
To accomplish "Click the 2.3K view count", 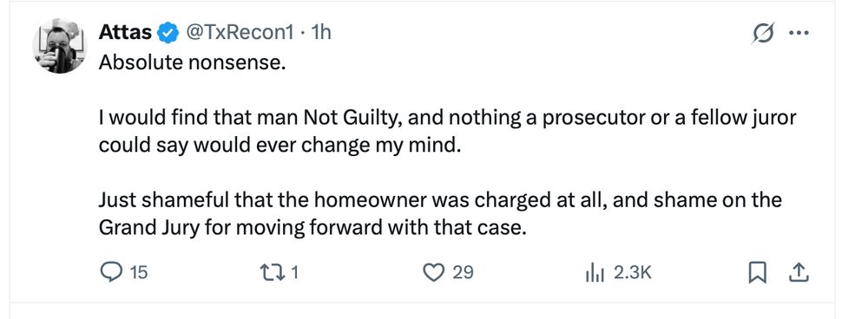I will point(633,272).
